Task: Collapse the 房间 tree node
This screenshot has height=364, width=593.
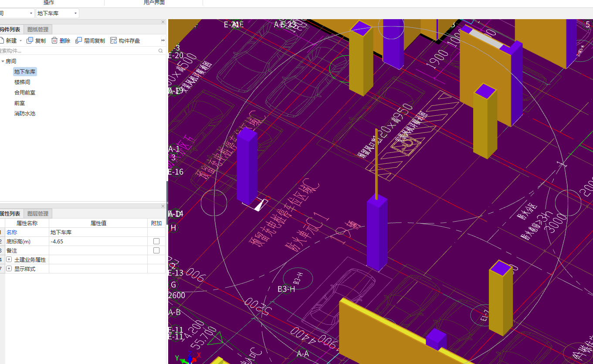Action: 3,61
